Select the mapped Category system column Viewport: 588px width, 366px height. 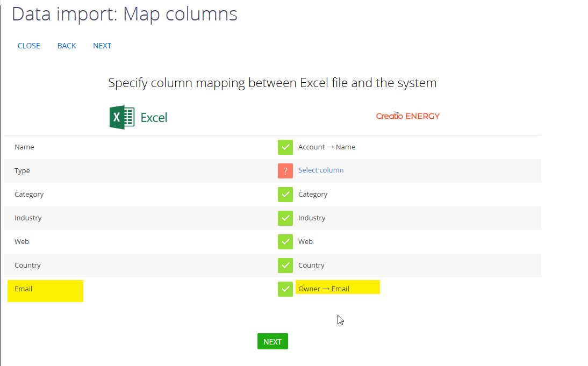(313, 194)
